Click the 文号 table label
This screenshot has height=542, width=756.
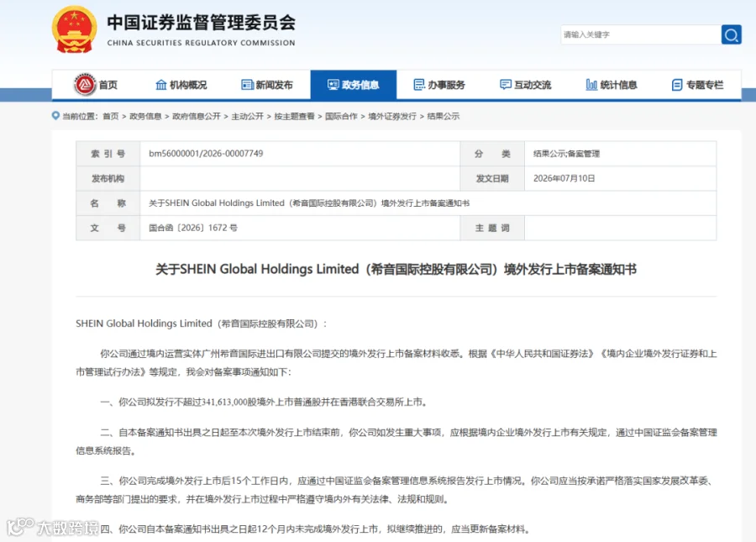(x=108, y=228)
